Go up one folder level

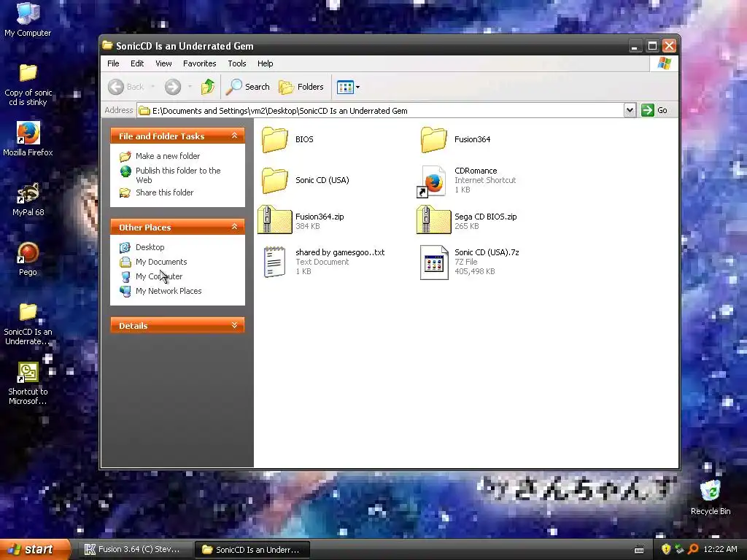pyautogui.click(x=208, y=87)
